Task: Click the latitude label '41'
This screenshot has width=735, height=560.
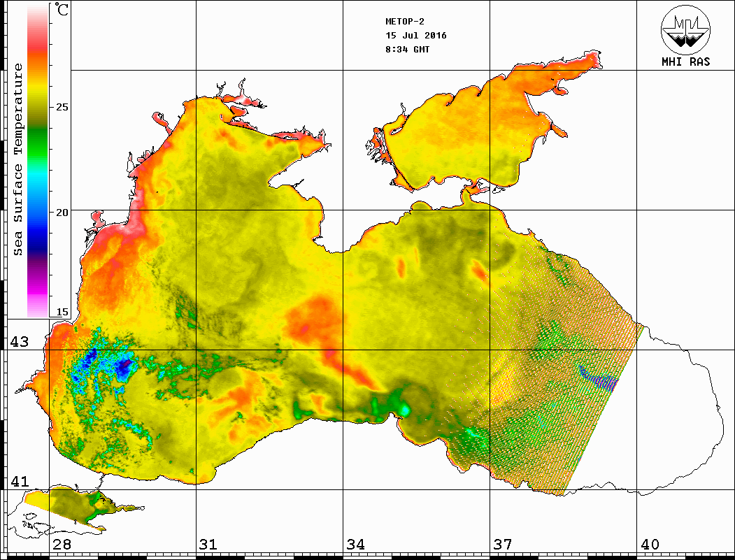Action: [x=20, y=482]
